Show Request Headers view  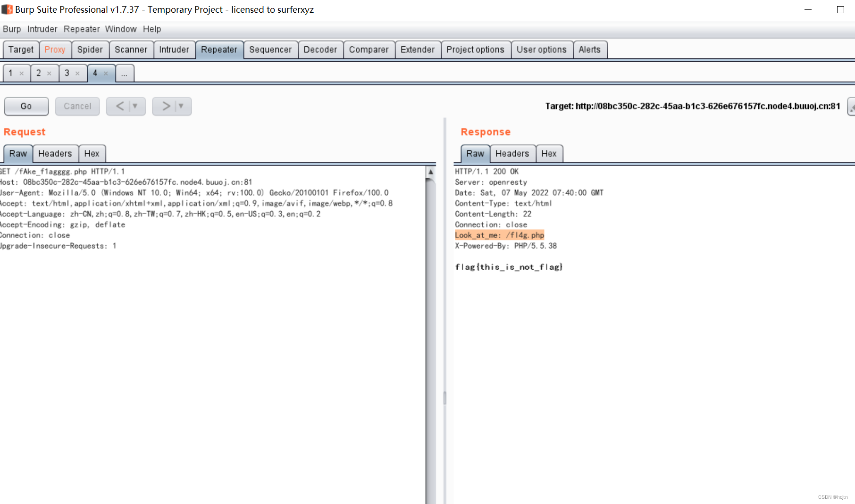(x=55, y=154)
